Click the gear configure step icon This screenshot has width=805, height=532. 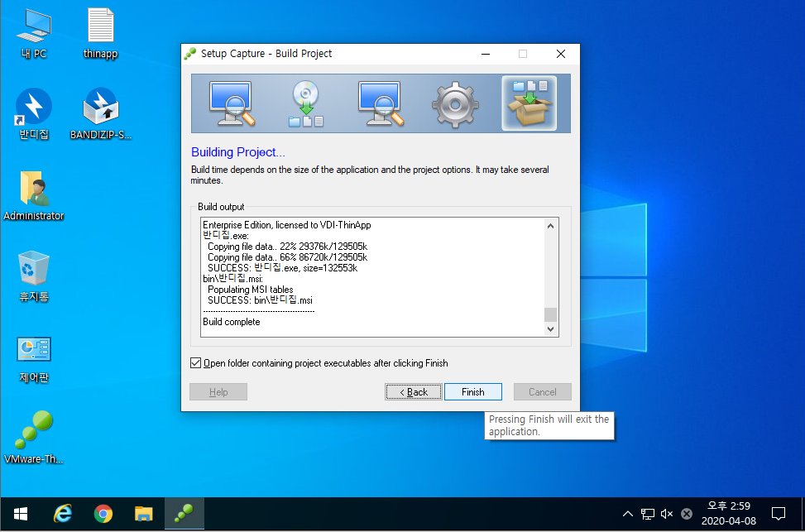coord(455,104)
